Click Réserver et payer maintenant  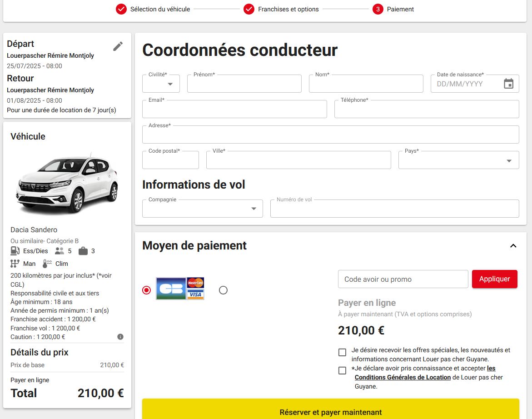[x=331, y=412]
